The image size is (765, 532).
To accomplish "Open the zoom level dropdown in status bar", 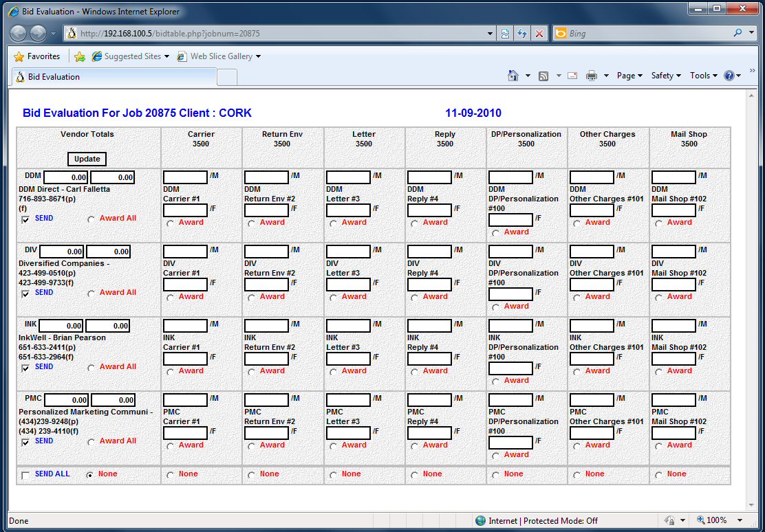I will click(x=740, y=521).
